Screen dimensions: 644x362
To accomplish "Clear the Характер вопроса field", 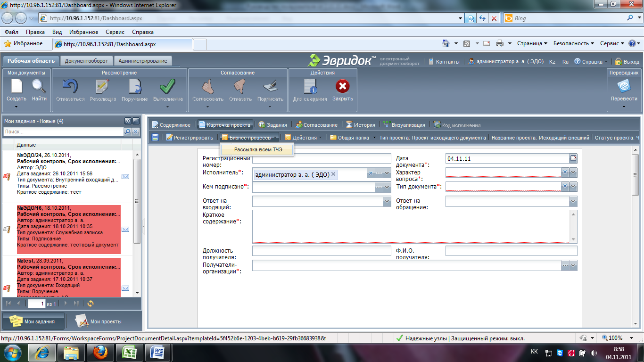I will (565, 173).
